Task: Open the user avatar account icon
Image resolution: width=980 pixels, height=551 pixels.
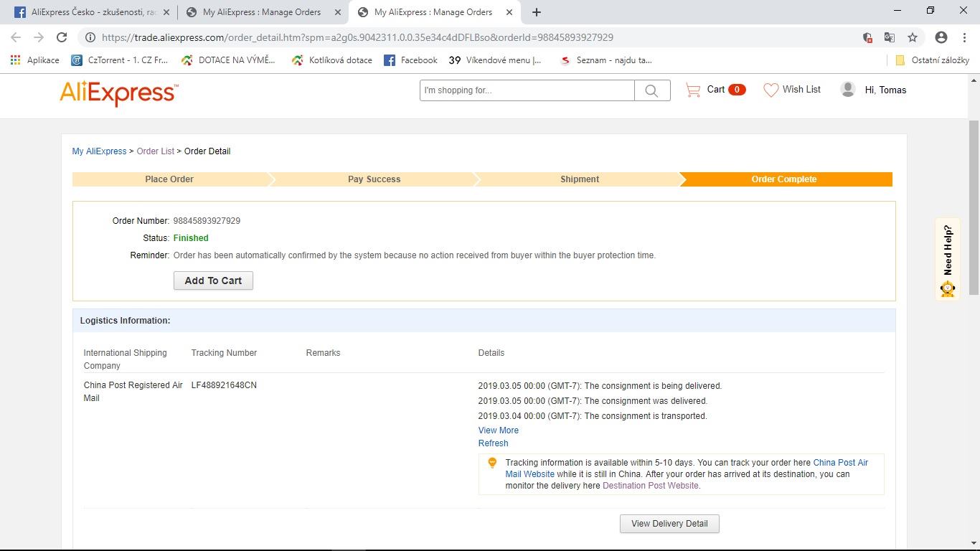Action: [847, 90]
